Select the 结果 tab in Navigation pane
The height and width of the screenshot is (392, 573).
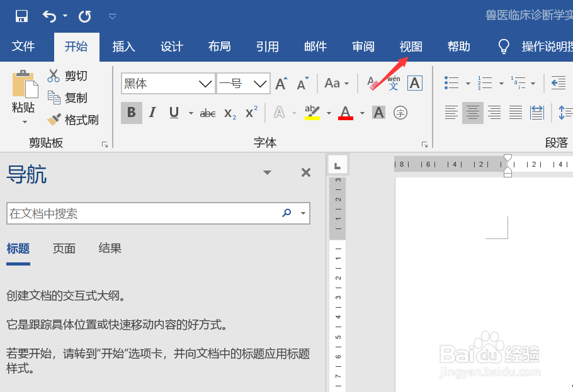coord(110,248)
